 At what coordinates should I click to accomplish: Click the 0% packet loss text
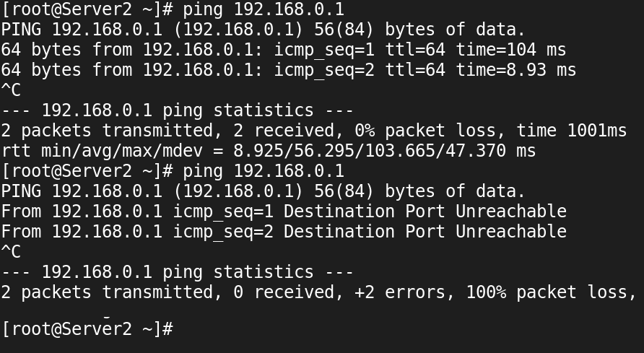click(x=425, y=131)
